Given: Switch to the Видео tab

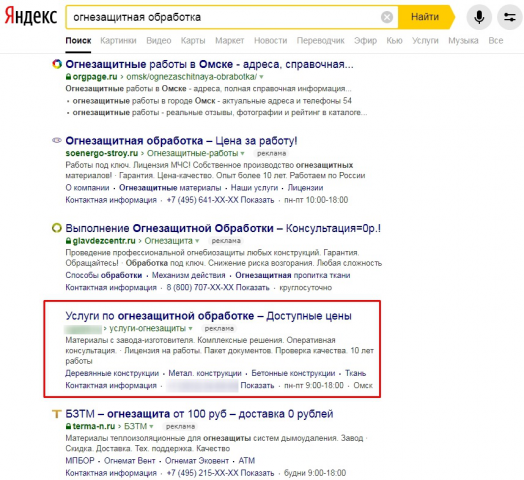Looking at the screenshot, I should tap(159, 41).
